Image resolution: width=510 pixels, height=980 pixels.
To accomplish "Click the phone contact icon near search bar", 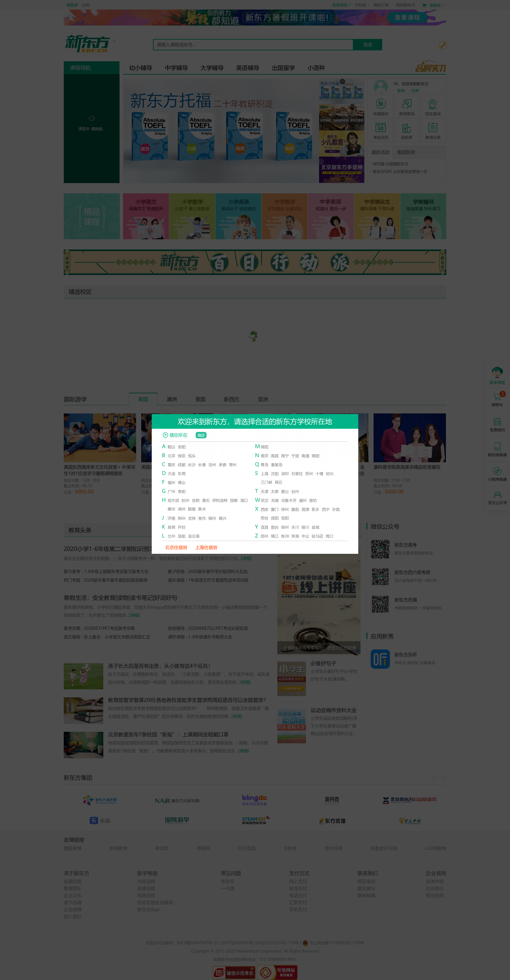I will [x=442, y=45].
